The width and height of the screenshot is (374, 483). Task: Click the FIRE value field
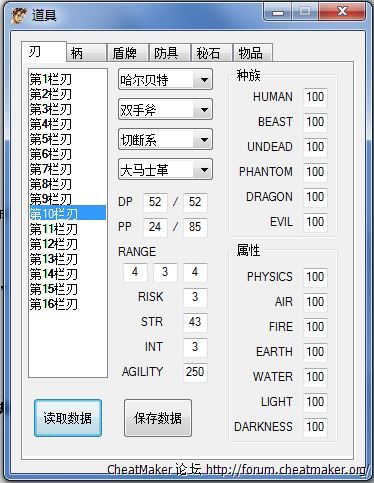click(315, 327)
